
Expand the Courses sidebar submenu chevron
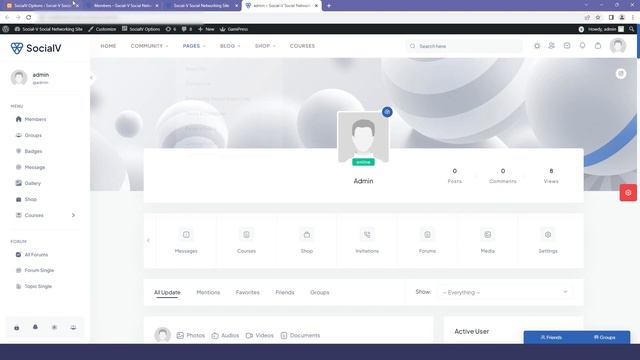pyautogui.click(x=73, y=215)
